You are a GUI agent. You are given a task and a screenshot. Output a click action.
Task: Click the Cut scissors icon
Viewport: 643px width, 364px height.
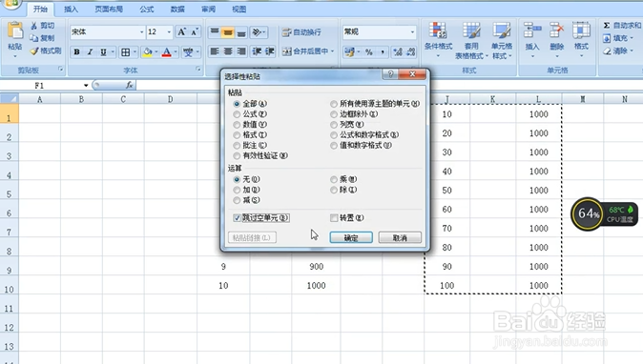(34, 26)
